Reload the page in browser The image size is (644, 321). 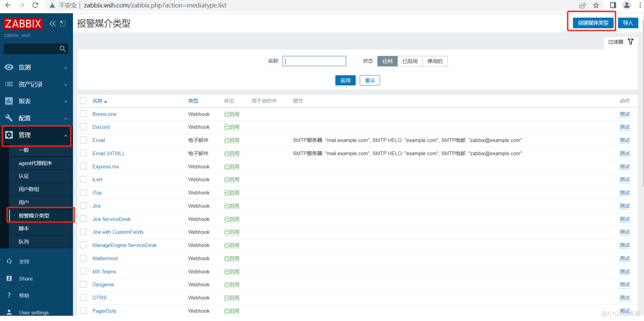coord(36,6)
